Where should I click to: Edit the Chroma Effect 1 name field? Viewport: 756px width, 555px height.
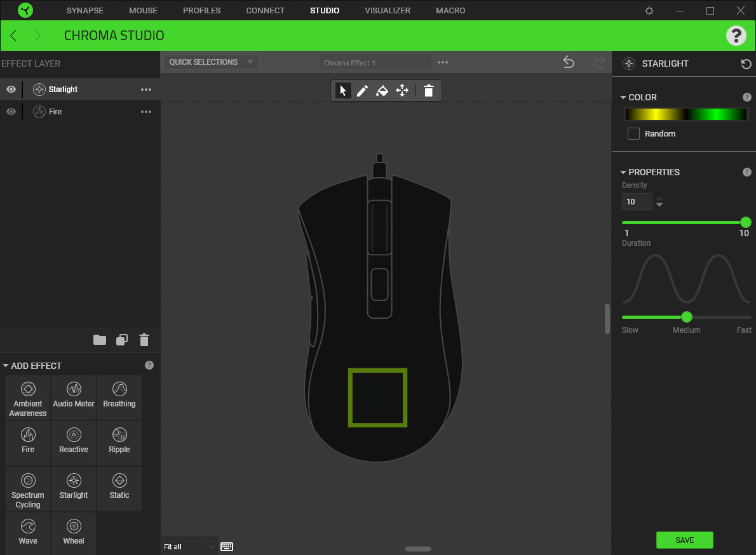tap(375, 63)
